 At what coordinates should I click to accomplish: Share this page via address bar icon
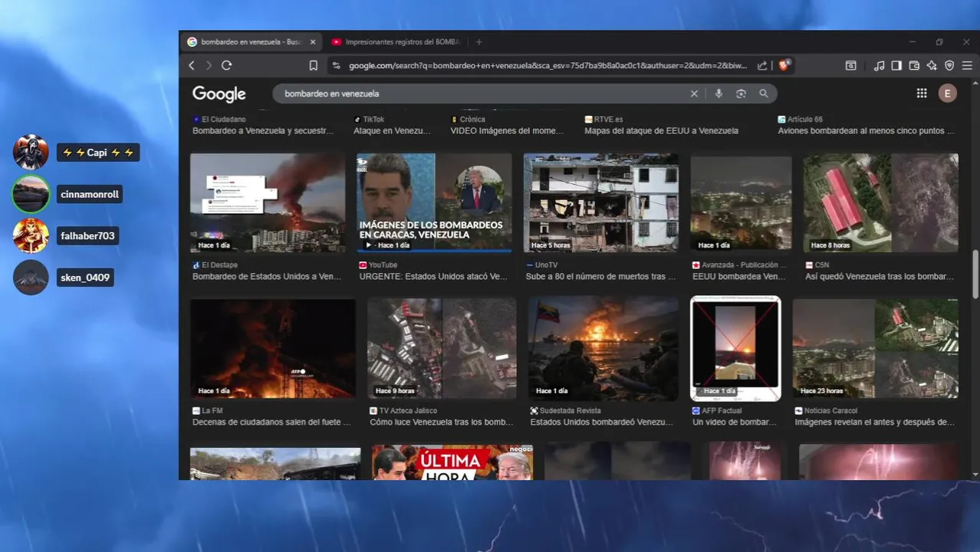tap(762, 66)
